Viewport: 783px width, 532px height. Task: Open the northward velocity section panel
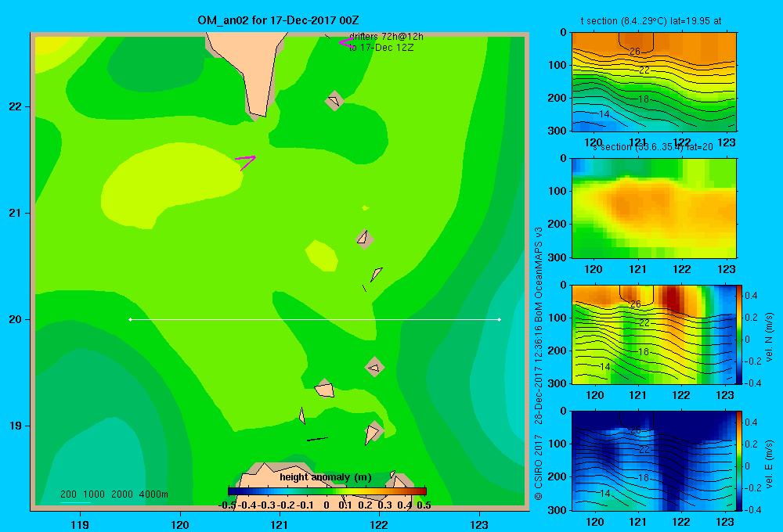click(x=654, y=334)
